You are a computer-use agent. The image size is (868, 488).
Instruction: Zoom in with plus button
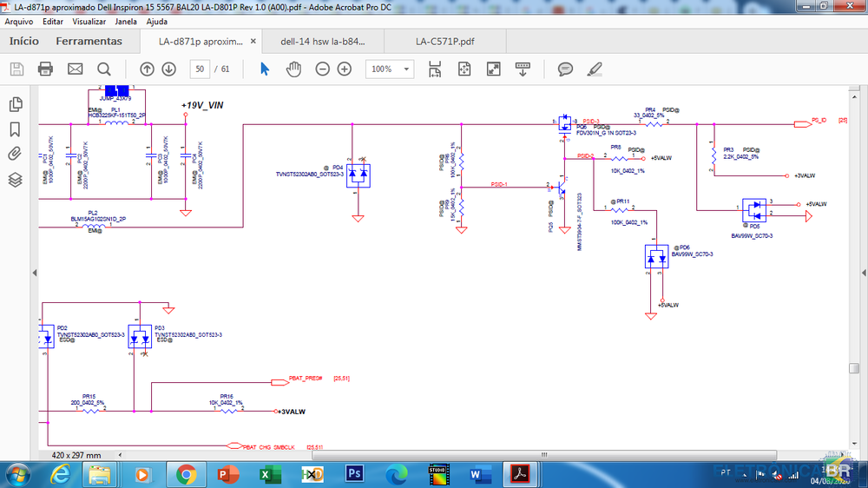[345, 69]
